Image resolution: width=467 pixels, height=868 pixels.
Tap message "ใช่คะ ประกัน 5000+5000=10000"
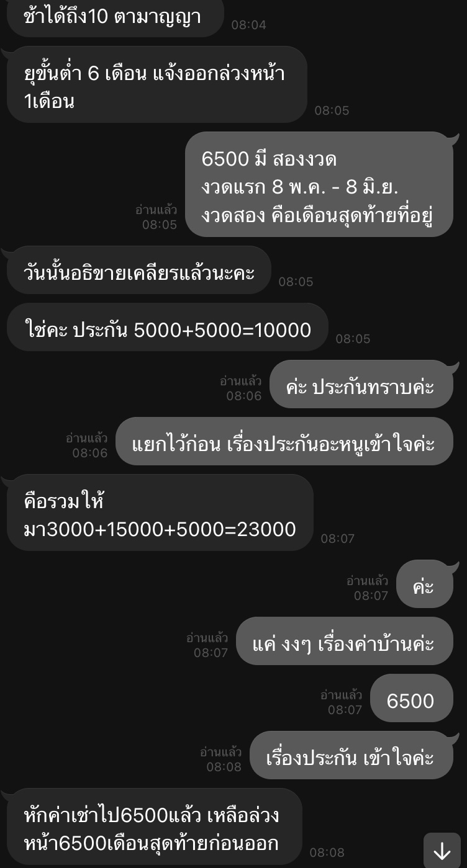click(x=167, y=327)
